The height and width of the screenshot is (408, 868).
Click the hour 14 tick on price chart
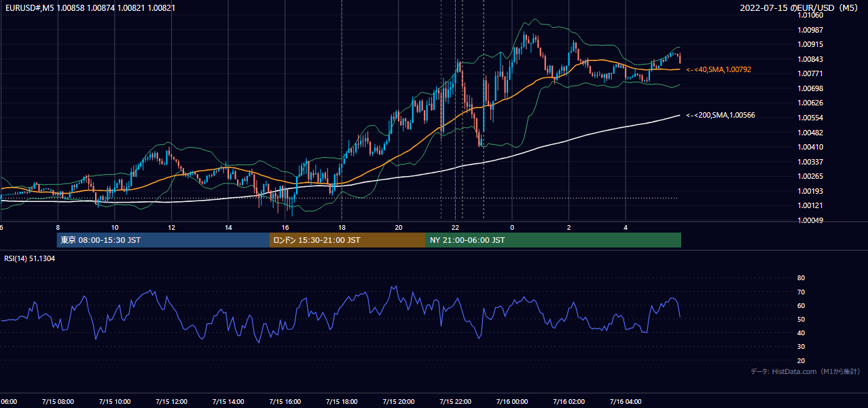point(228,227)
